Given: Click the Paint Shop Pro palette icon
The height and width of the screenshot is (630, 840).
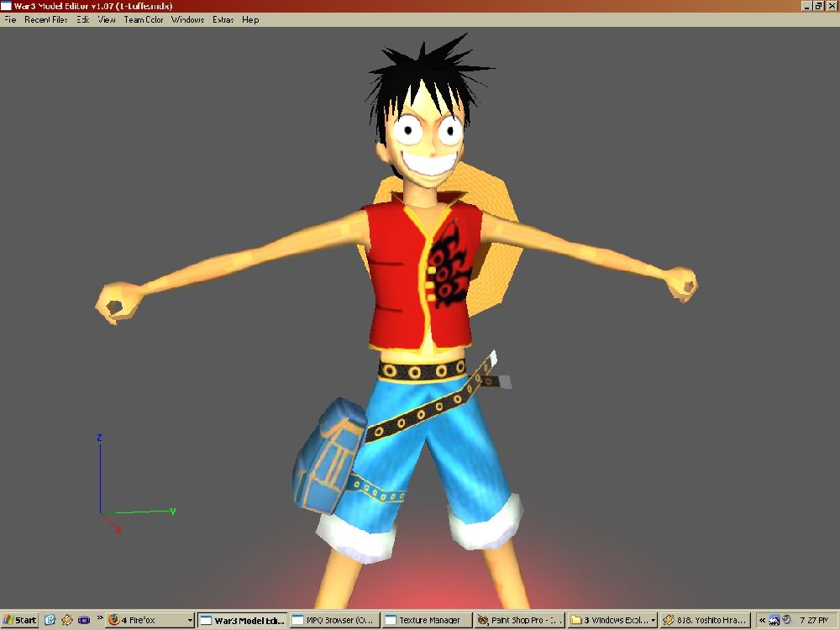Looking at the screenshot, I should pos(483,621).
